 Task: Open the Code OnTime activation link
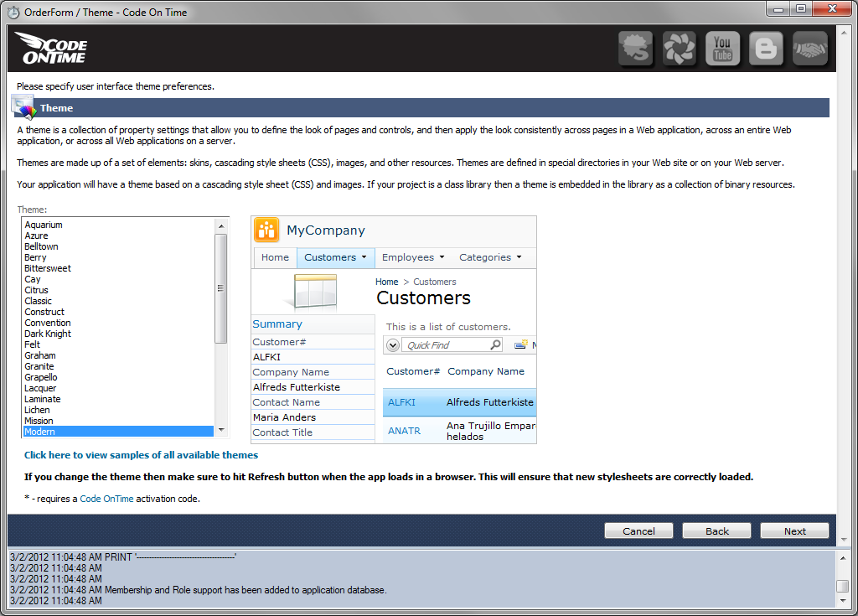106,499
